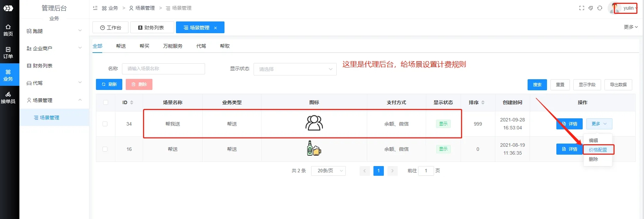This screenshot has width=644, height=219.
Task: Choose 价格配置 from the dropdown menu
Action: tap(598, 150)
